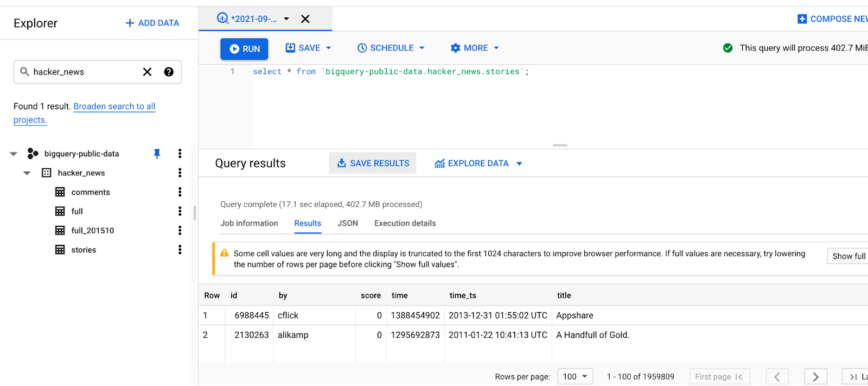Run the query with RUN button
Screen dimensions: 868x386
[244, 49]
